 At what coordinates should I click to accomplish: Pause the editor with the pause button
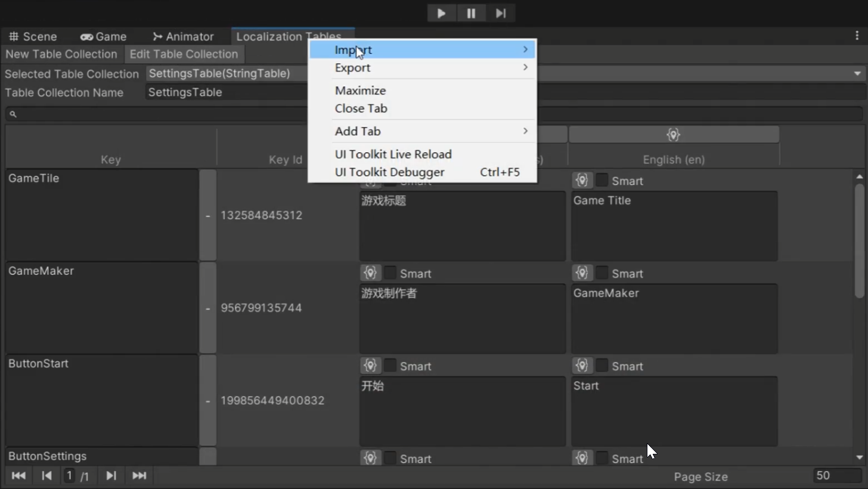click(471, 13)
